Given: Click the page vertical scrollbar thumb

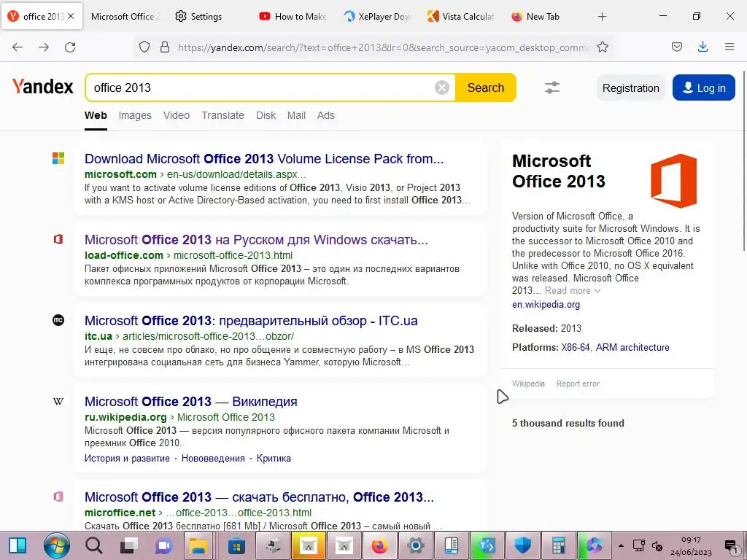Looking at the screenshot, I should click(743, 161).
